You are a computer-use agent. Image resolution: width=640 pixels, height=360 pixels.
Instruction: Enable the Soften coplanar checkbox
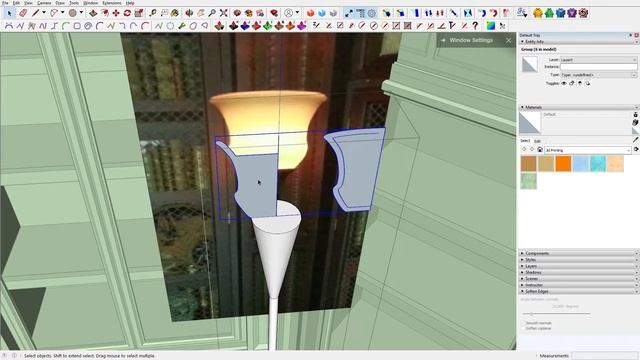pyautogui.click(x=523, y=328)
